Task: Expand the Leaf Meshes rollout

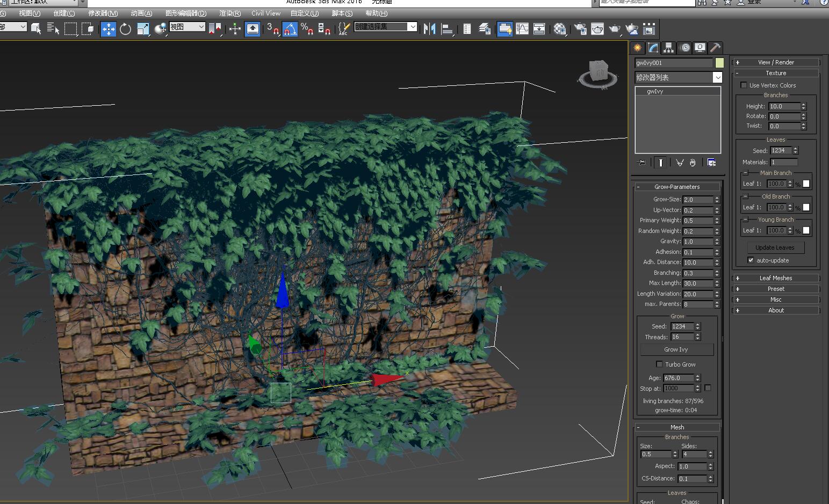Action: coord(776,278)
